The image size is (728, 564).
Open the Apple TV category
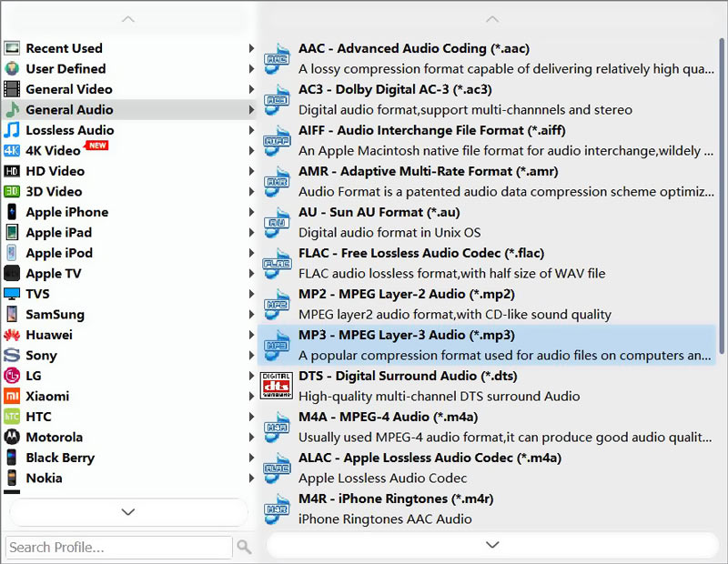[129, 274]
